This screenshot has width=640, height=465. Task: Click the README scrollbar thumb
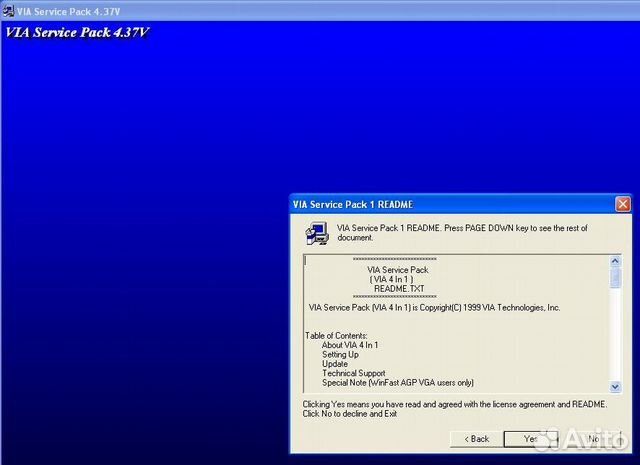coord(616,277)
